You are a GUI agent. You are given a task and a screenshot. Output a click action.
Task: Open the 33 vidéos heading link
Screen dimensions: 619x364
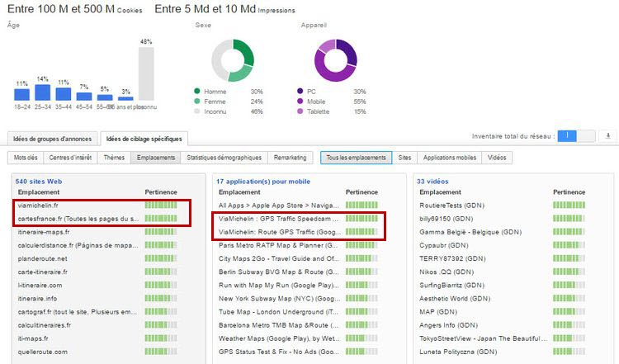432,182
